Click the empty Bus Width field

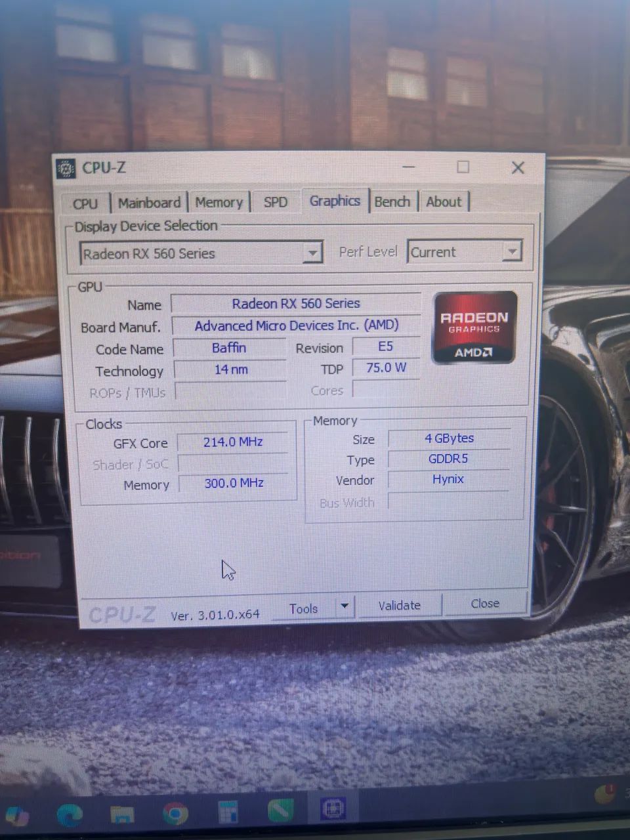click(x=449, y=501)
